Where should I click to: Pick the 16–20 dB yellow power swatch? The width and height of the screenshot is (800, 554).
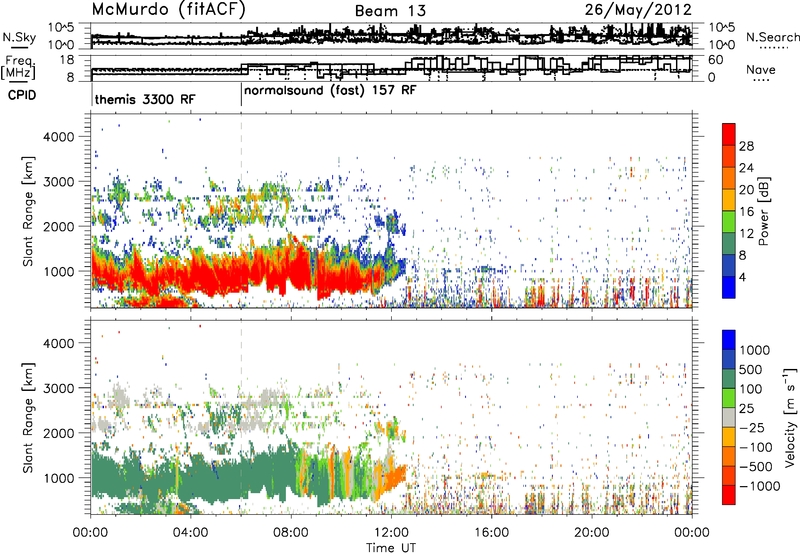pyautogui.click(x=729, y=200)
